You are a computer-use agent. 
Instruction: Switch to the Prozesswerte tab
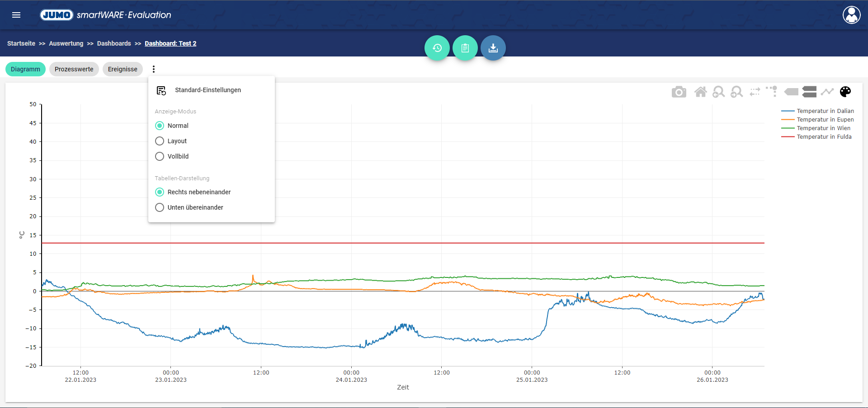74,69
